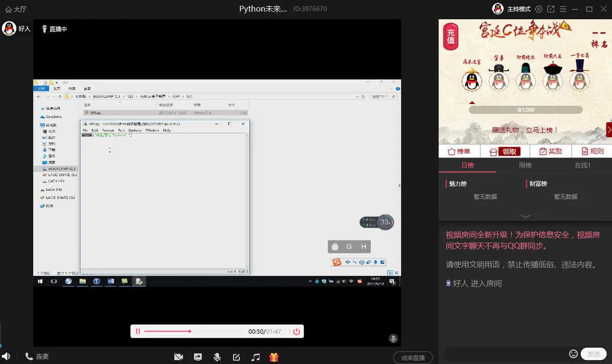This screenshot has width=612, height=364.
Task: Open the music note icon
Action: (255, 357)
